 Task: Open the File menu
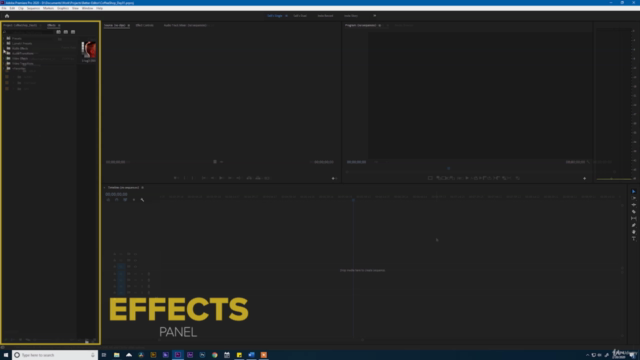click(4, 8)
